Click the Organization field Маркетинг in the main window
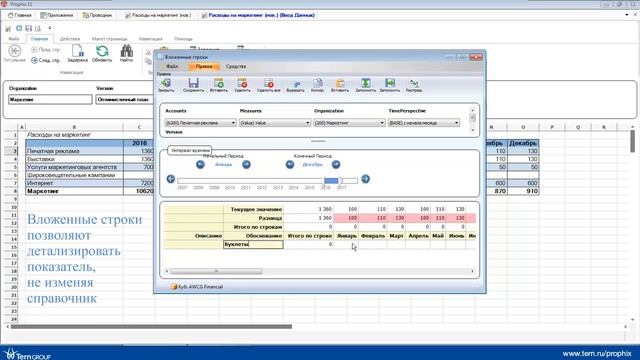This screenshot has height=360, width=640. tap(50, 99)
